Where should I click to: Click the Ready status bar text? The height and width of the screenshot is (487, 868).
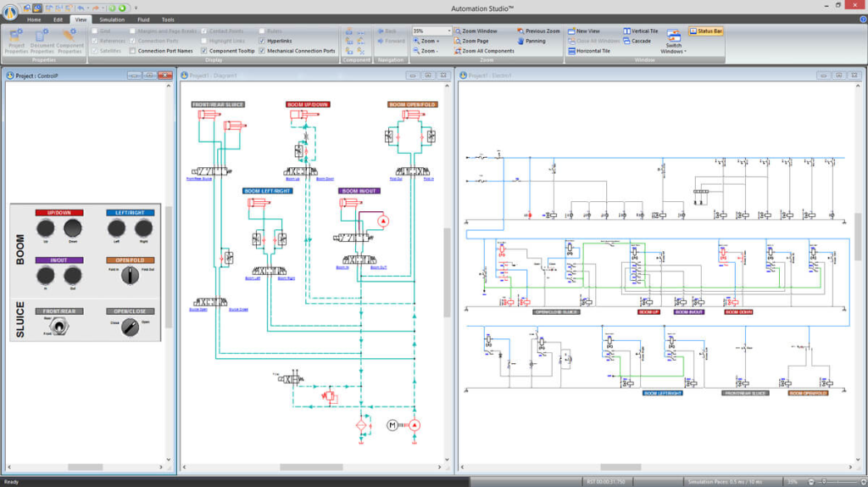(11, 481)
